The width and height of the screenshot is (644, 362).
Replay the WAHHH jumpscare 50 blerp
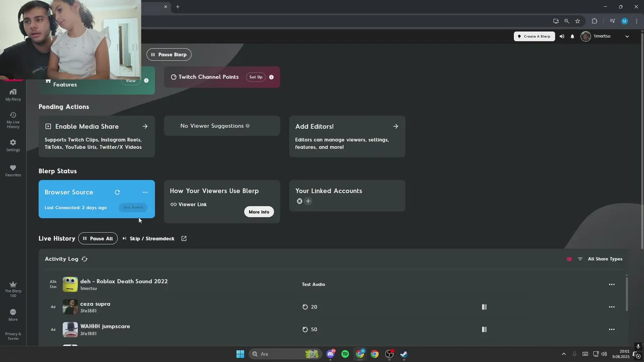click(x=305, y=329)
